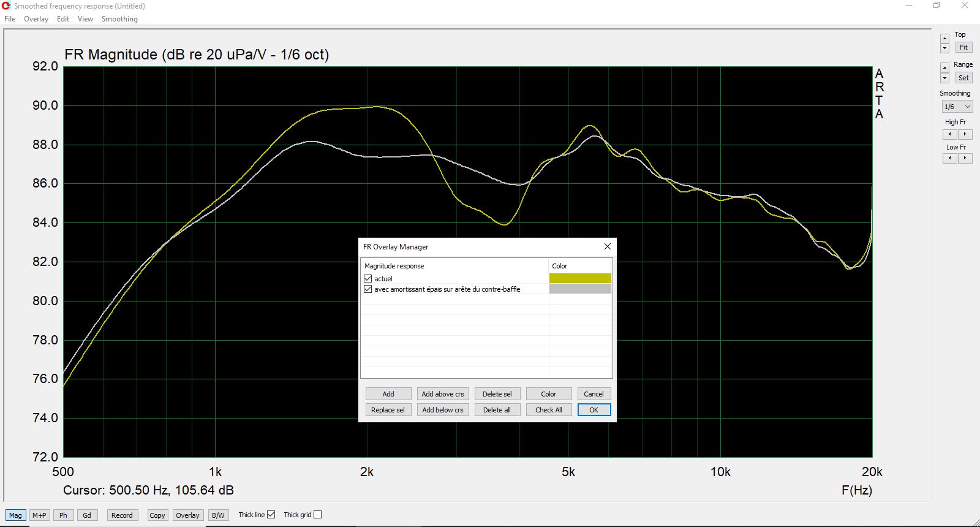980x527 pixels.
Task: Close the FR Overlay Manager dialog
Action: click(x=607, y=246)
